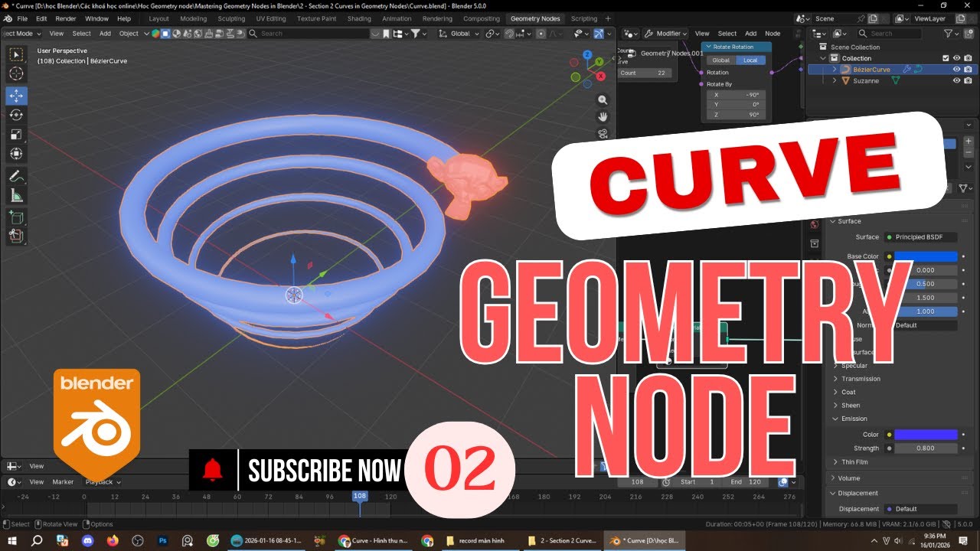Select the Add Cube tool
Viewport: 980px width, 551px height.
coord(16,218)
